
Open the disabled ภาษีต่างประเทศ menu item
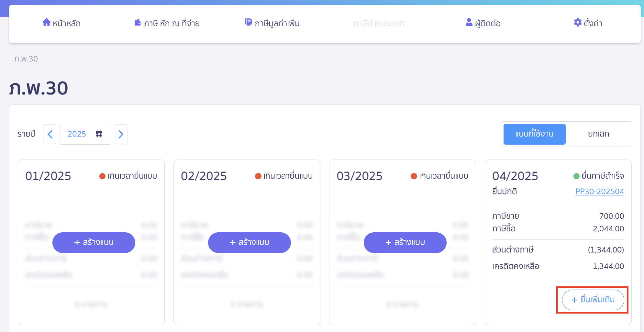[379, 23]
